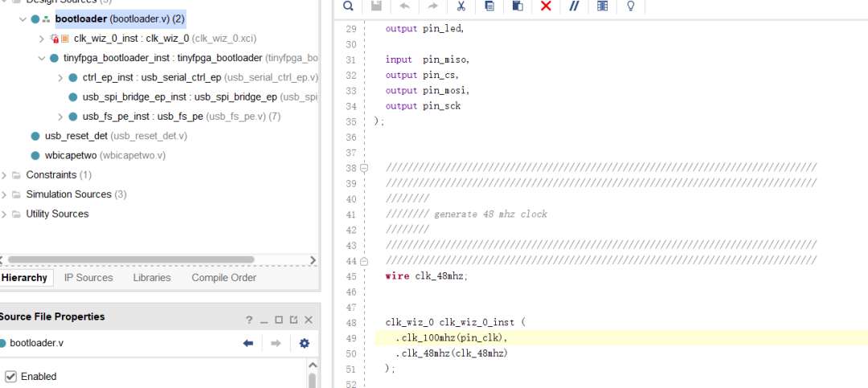Collapse the bootloader top module node
Viewport: 868px width, 388px height.
coord(23,19)
